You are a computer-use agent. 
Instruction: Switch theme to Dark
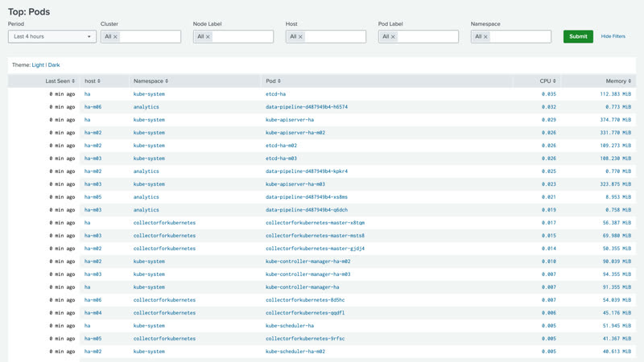[54, 65]
